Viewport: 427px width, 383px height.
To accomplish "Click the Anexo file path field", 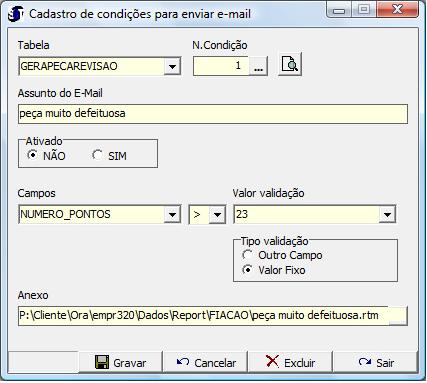I will point(203,315).
